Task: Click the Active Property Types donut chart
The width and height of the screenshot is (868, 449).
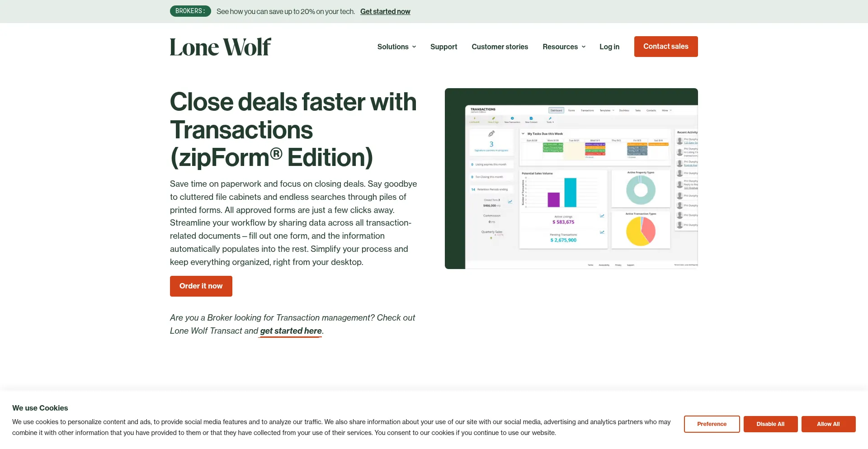Action: (641, 190)
